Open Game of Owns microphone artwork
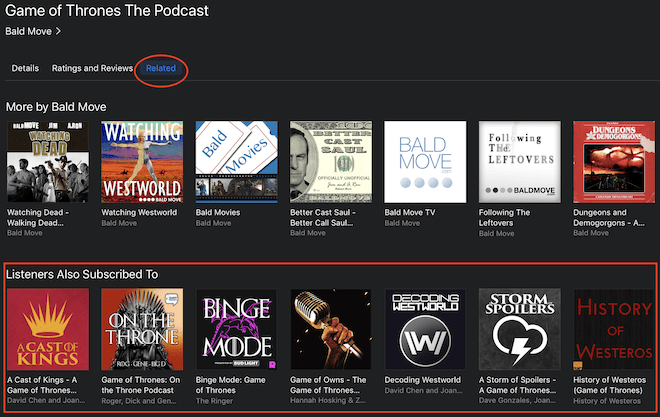 pyautogui.click(x=331, y=329)
